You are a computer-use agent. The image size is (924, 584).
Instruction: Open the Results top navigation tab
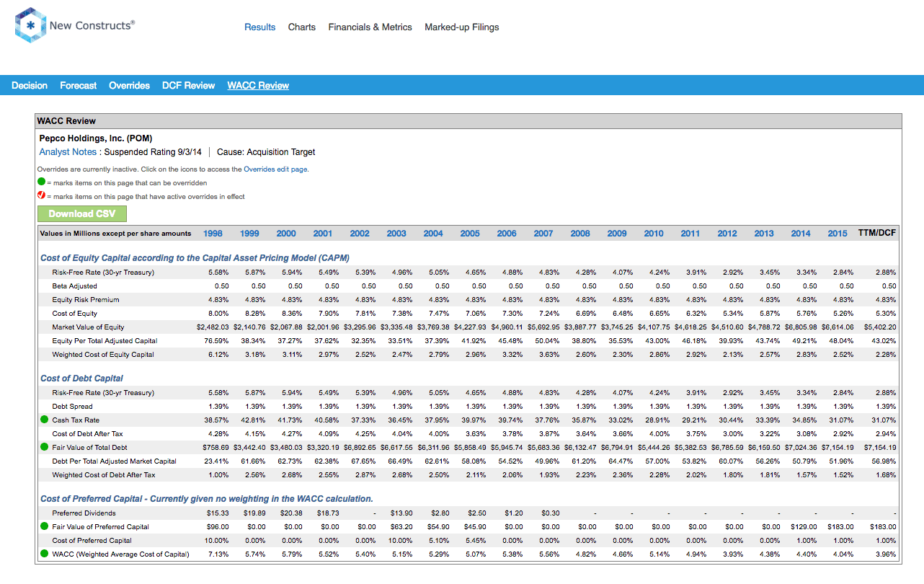[259, 27]
